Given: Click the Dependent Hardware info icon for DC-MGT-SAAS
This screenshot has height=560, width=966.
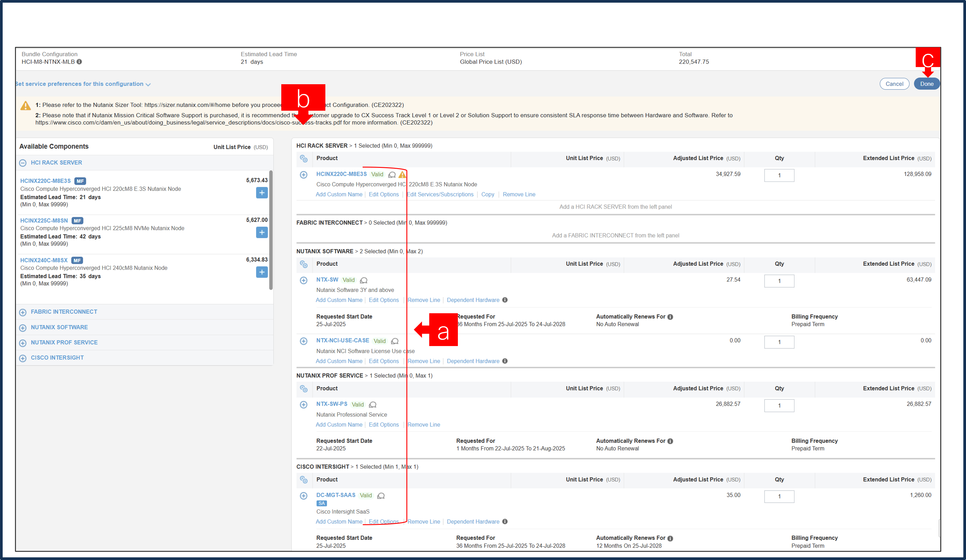Looking at the screenshot, I should [x=505, y=521].
